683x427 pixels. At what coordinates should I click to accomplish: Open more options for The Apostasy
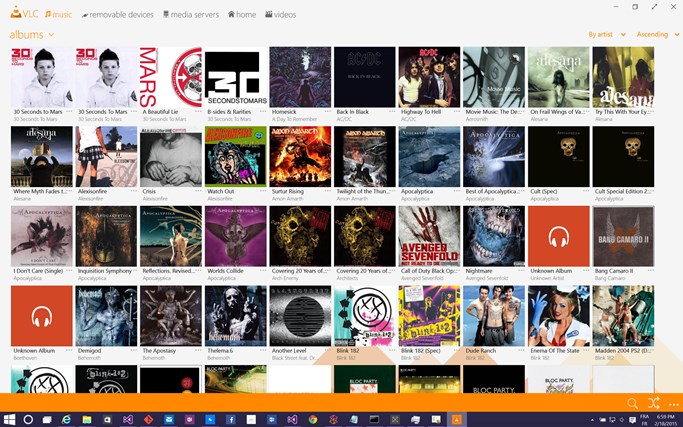pos(198,350)
